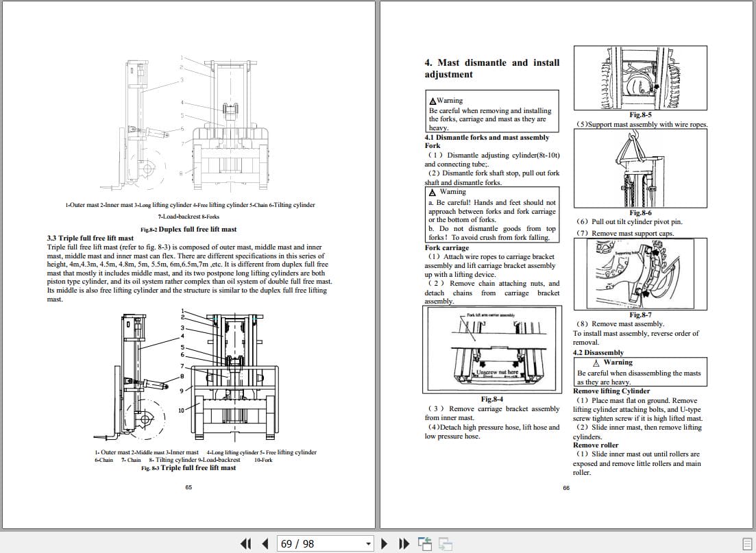Click the Fig.8-4 carriage diagram
This screenshot has width=756, height=553.
tap(492, 349)
